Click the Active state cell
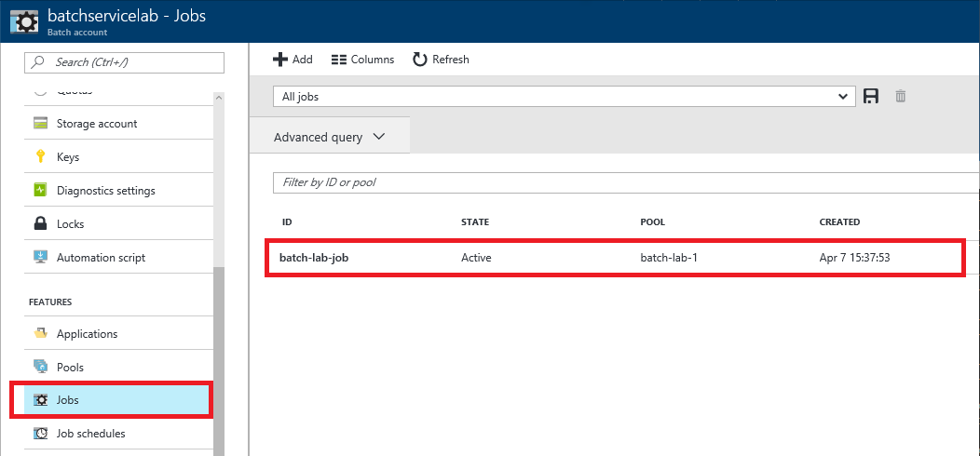This screenshot has width=980, height=456. [x=476, y=257]
